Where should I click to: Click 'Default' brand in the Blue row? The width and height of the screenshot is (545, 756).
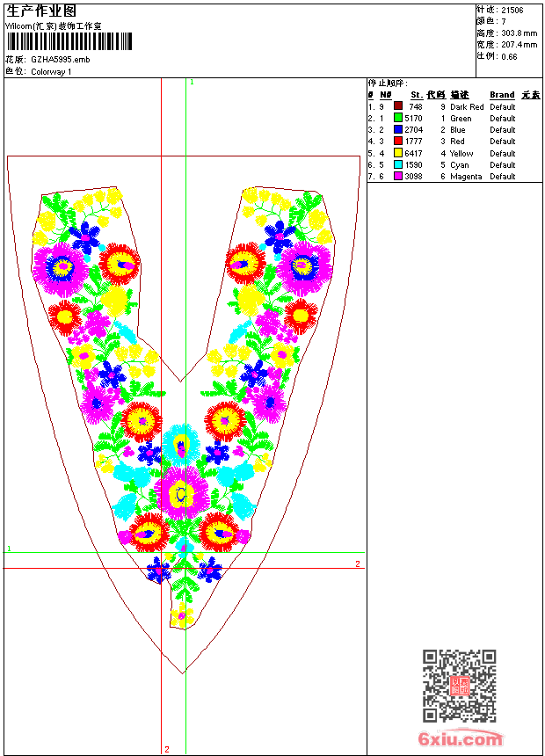503,130
